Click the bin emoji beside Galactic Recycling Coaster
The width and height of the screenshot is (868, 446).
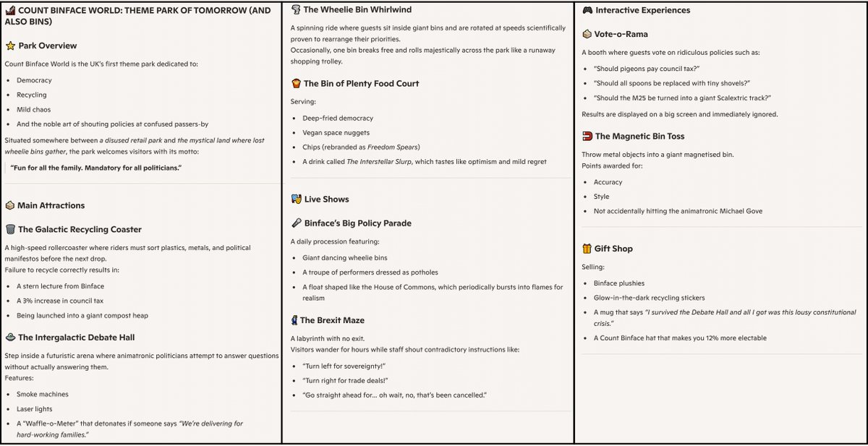10,229
